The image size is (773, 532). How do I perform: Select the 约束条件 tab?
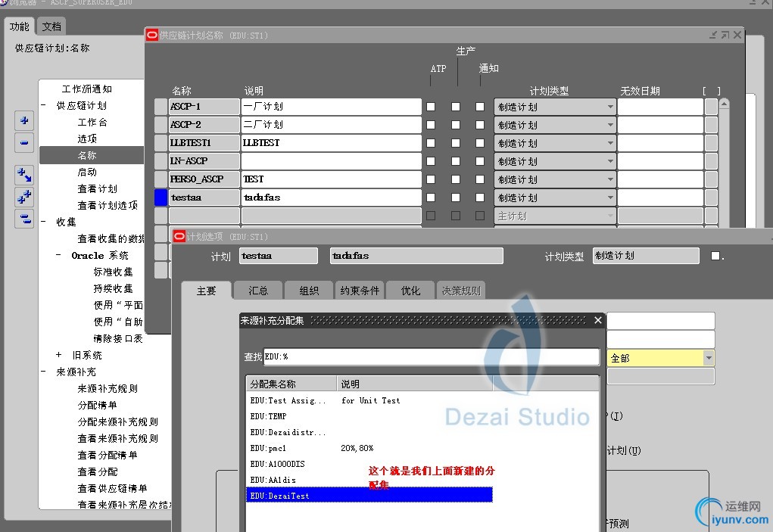pos(360,291)
